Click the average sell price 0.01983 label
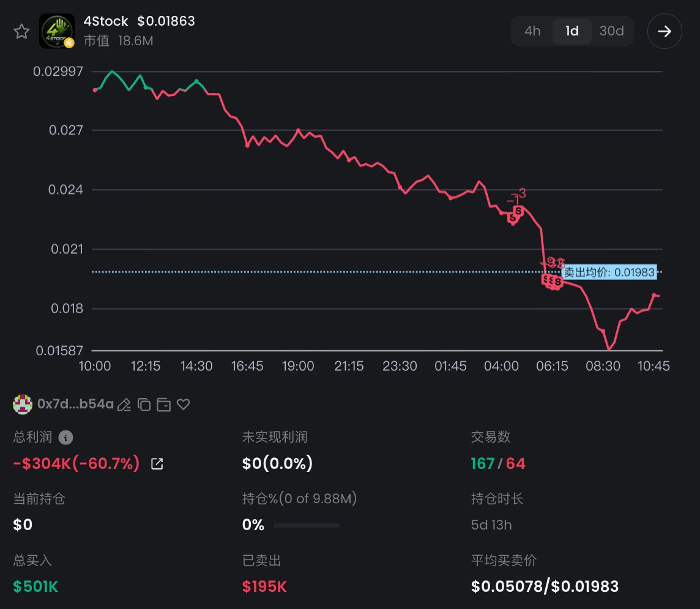 tap(609, 272)
